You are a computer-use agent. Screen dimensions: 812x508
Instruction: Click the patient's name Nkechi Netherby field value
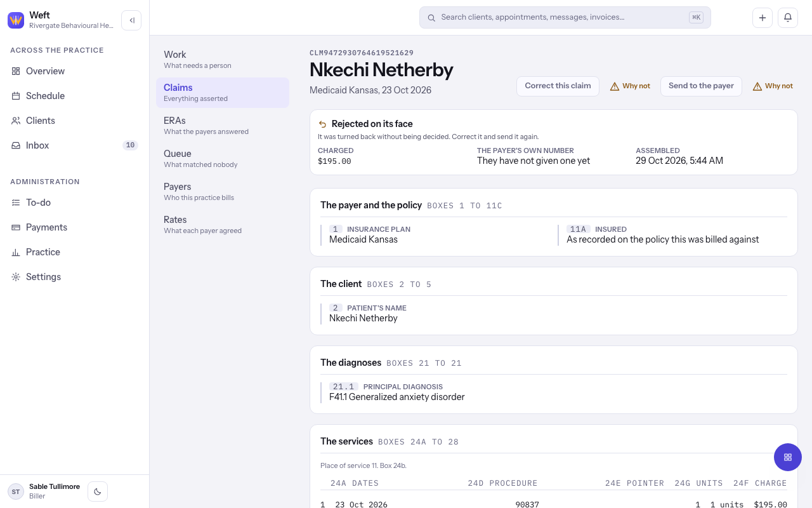[363, 318]
